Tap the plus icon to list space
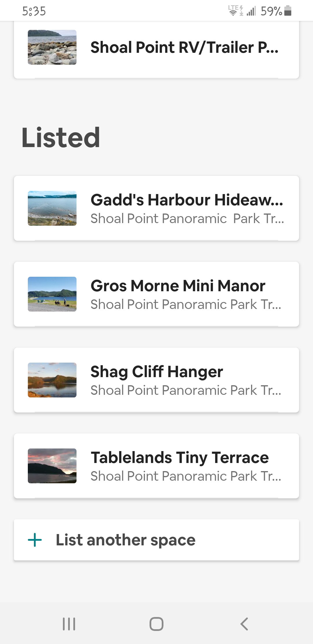 coord(35,540)
